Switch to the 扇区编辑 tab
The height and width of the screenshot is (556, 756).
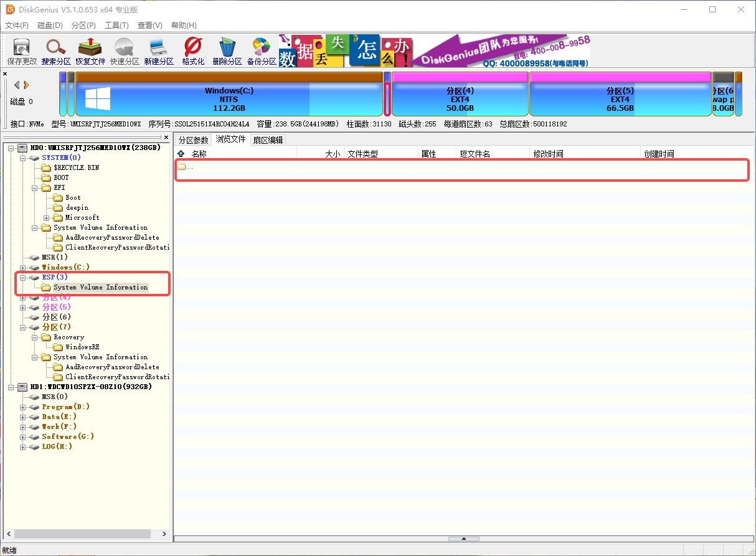click(x=267, y=139)
